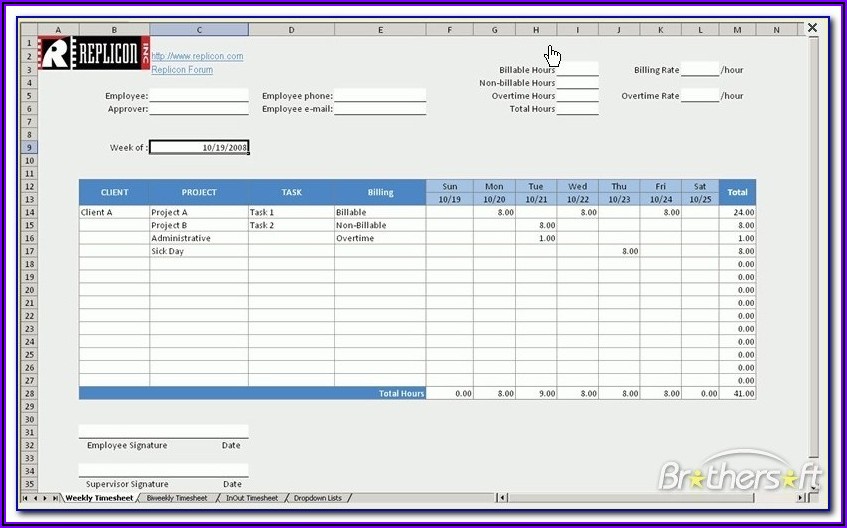Visit the Replicon Forum link
This screenshot has height=528, width=847.
click(182, 70)
